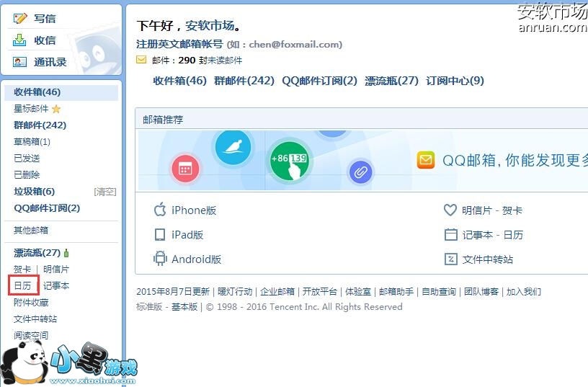Click the 明信片 - 贺卡 text link
Screen dimensions: 588x387
492,210
